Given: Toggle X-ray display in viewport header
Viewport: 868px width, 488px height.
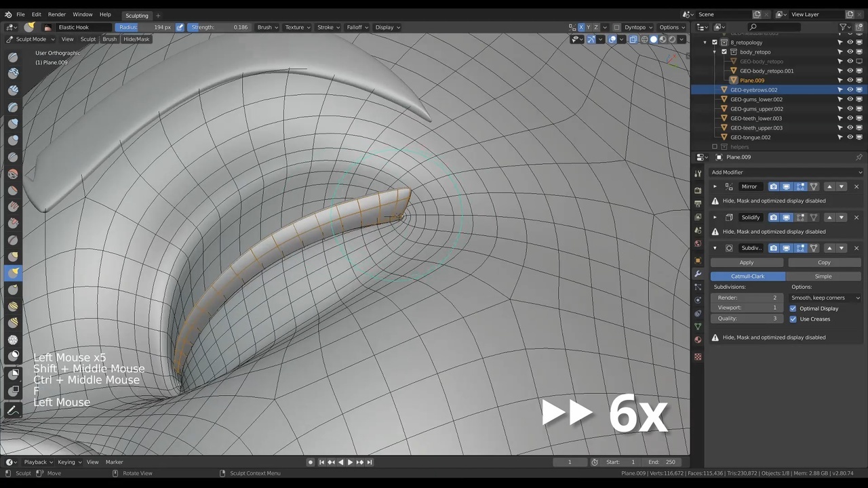Looking at the screenshot, I should tap(633, 39).
